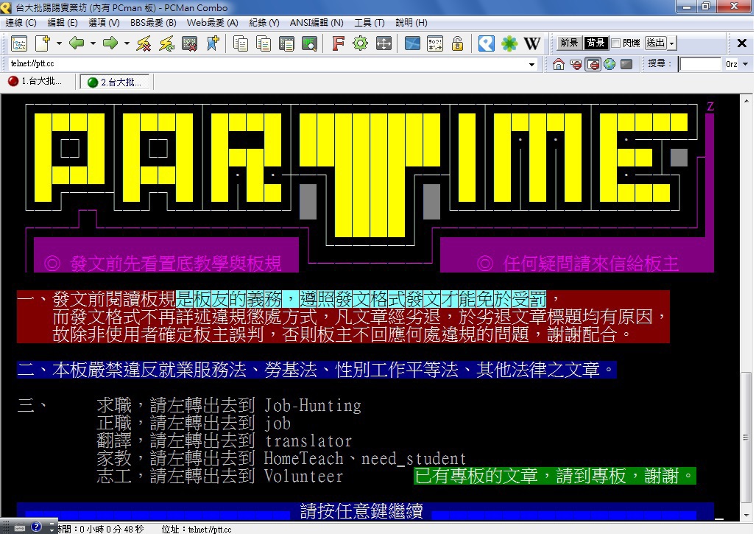Click the green flower ICQ icon

pos(509,43)
